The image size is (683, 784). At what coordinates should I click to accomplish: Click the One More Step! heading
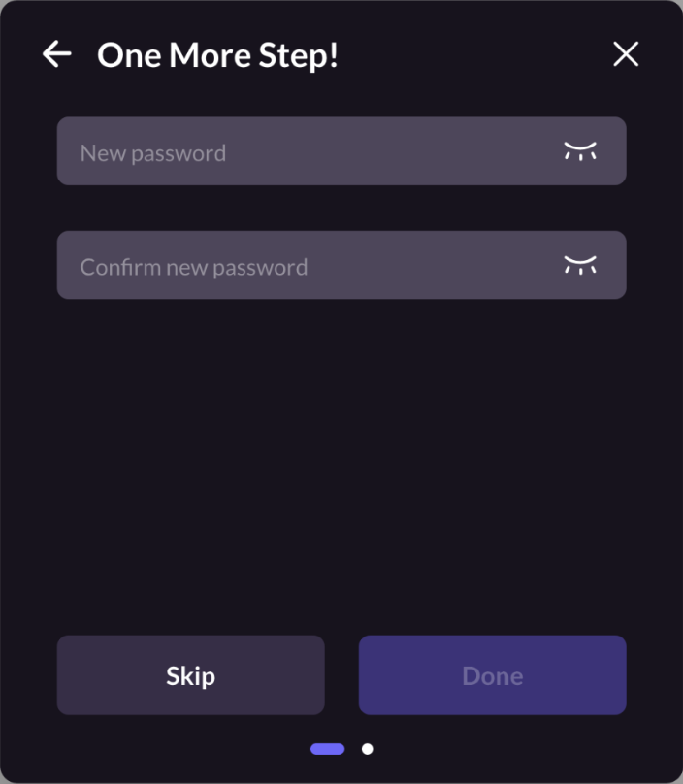click(217, 55)
